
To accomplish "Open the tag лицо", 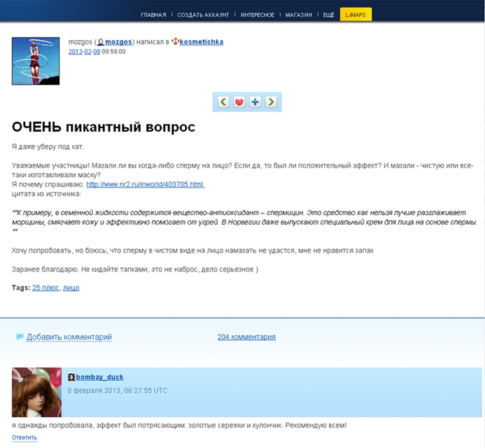I will [x=71, y=288].
